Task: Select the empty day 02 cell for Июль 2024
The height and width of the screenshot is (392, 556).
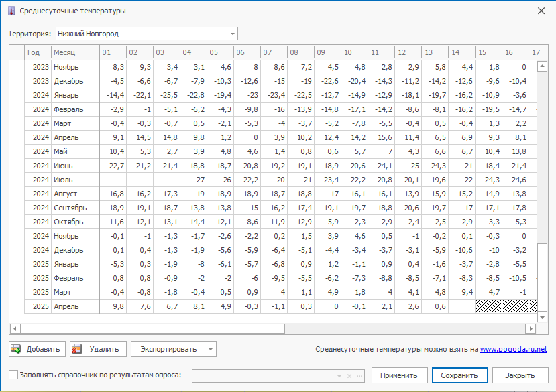Action: pyautogui.click(x=140, y=180)
